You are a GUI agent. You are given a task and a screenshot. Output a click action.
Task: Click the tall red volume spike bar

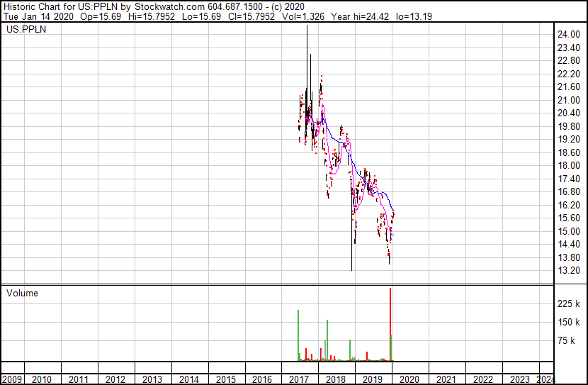pos(390,325)
